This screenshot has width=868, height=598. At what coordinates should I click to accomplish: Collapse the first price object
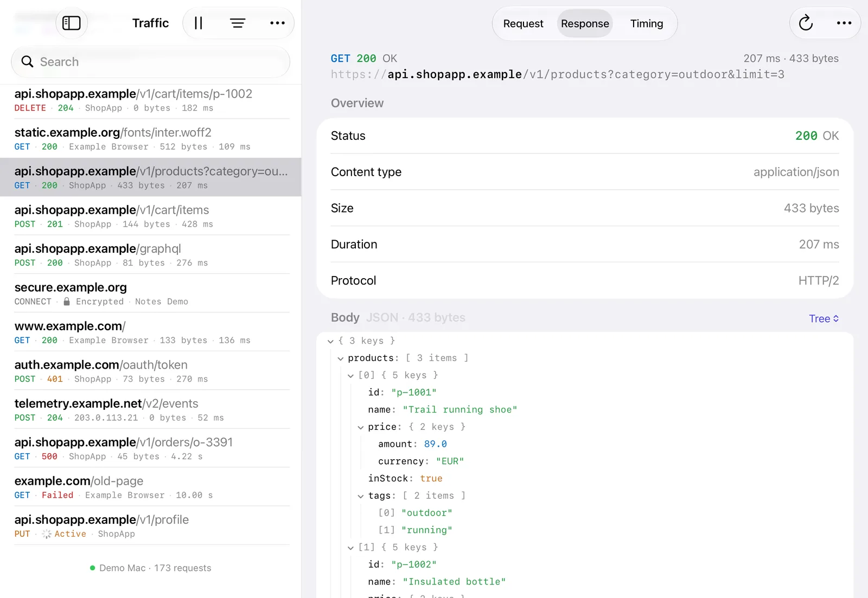(361, 427)
